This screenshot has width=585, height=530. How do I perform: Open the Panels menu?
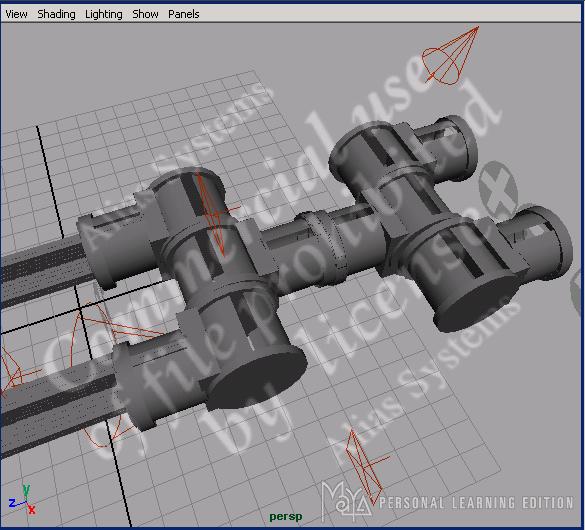coord(184,14)
